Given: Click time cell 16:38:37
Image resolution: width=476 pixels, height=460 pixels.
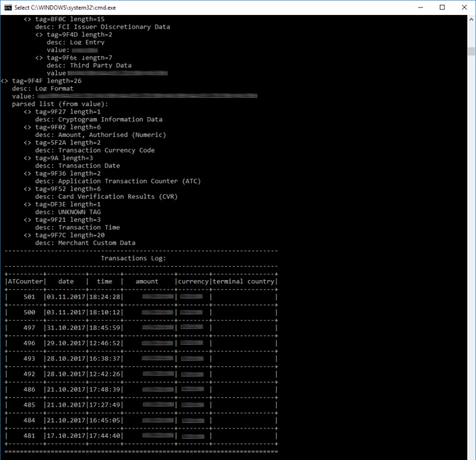Looking at the screenshot, I should [105, 358].
